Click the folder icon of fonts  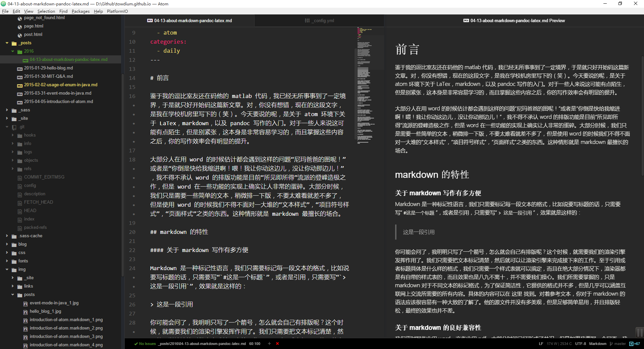click(14, 261)
